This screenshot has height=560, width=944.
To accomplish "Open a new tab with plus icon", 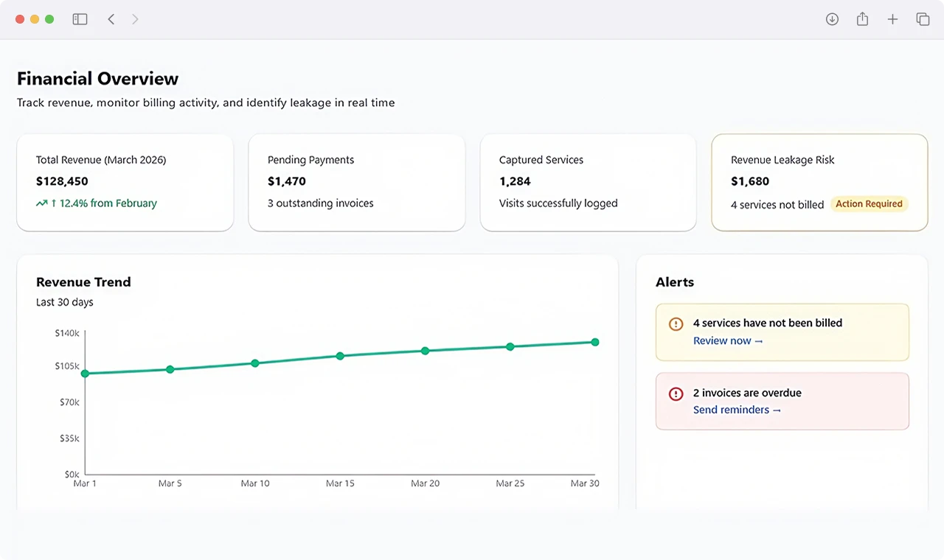I will [x=892, y=19].
